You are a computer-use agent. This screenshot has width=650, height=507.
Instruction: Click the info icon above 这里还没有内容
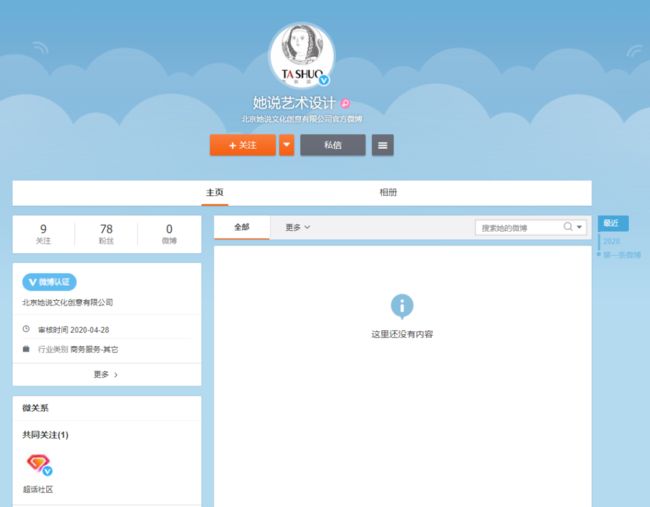click(x=402, y=306)
